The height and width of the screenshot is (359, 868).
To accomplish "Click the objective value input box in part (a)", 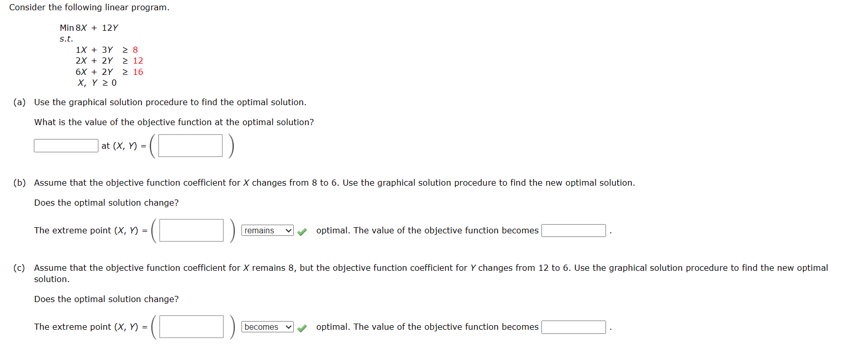I will (x=65, y=145).
